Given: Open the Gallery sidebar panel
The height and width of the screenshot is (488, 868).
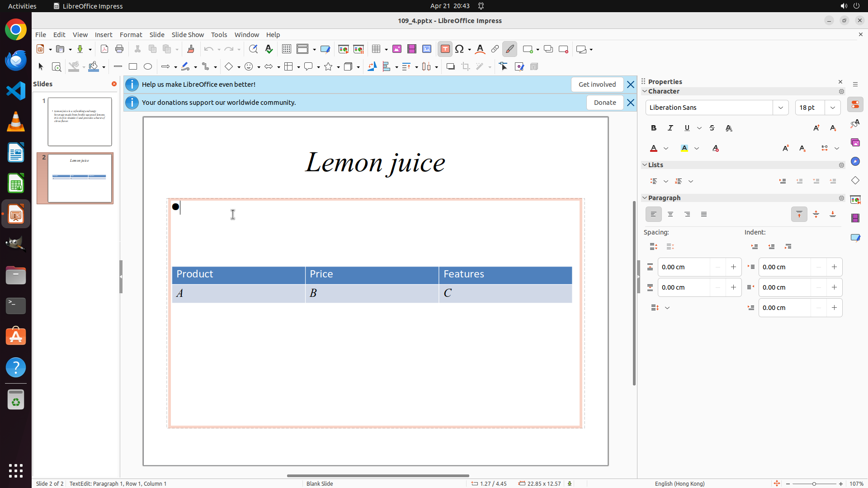Looking at the screenshot, I should (855, 143).
